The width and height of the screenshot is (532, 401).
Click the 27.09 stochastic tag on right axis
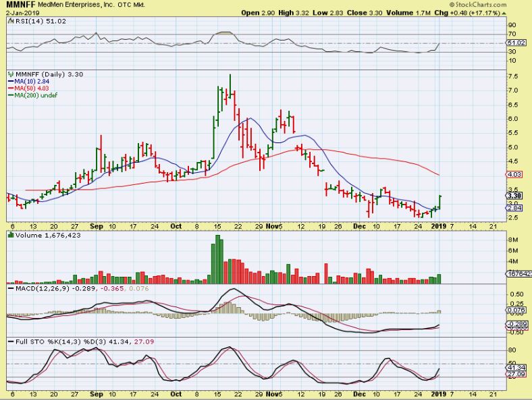click(x=516, y=374)
